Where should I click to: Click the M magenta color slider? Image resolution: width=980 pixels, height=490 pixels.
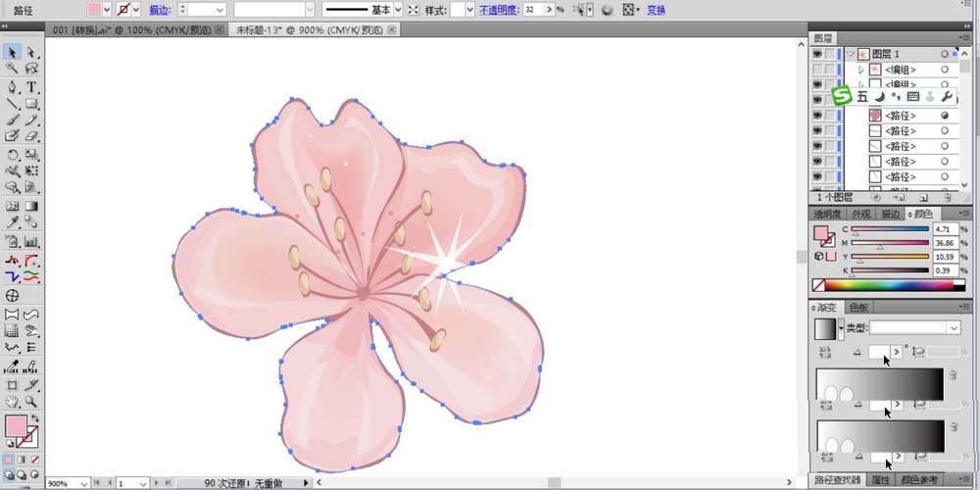coord(890,243)
